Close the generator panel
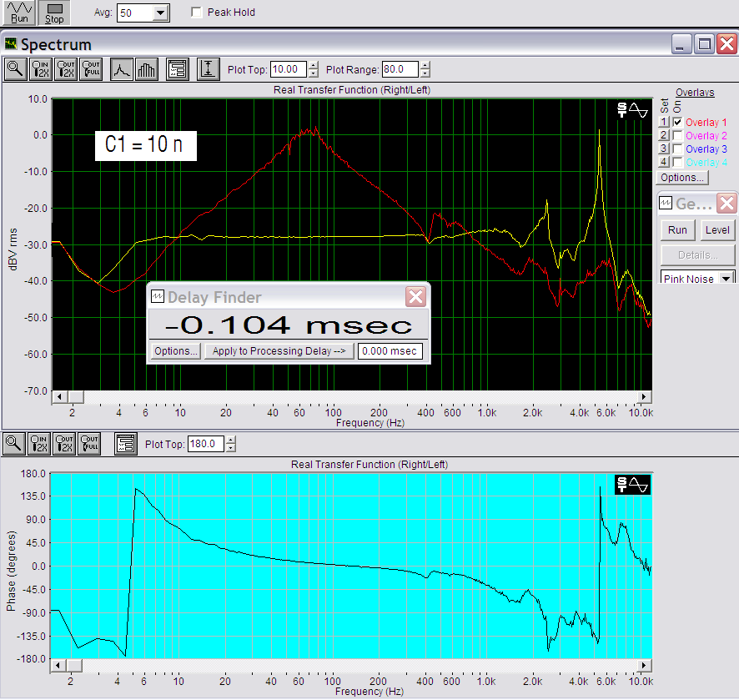The height and width of the screenshot is (700, 739). pos(726,204)
